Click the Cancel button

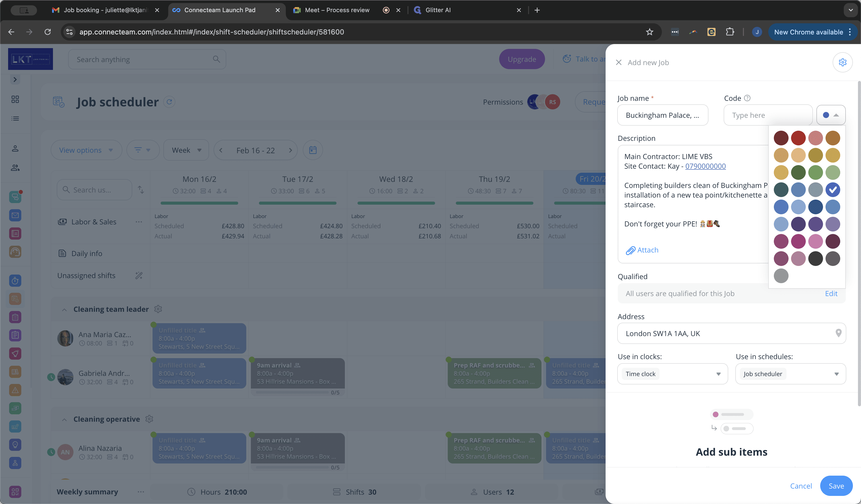[801, 486]
